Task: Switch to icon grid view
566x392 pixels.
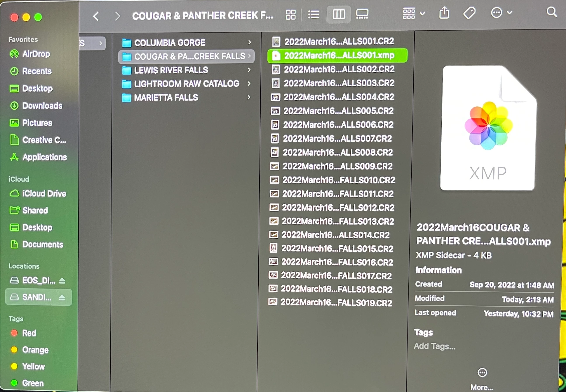Action: coord(291,15)
